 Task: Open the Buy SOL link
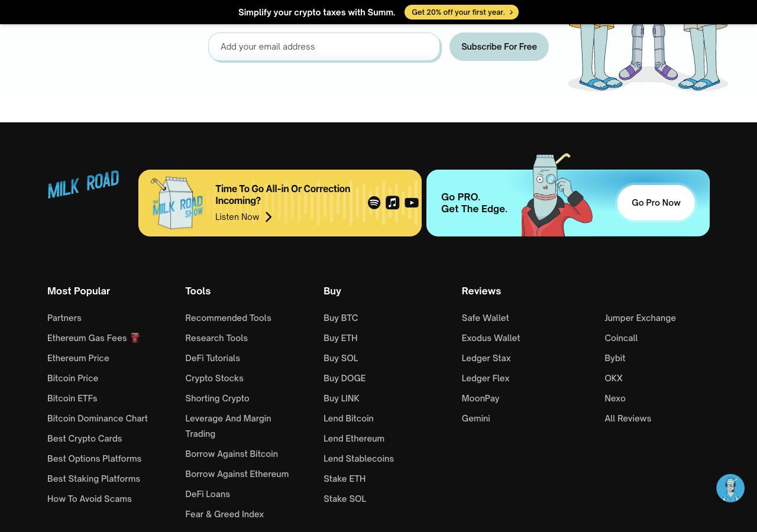(341, 358)
